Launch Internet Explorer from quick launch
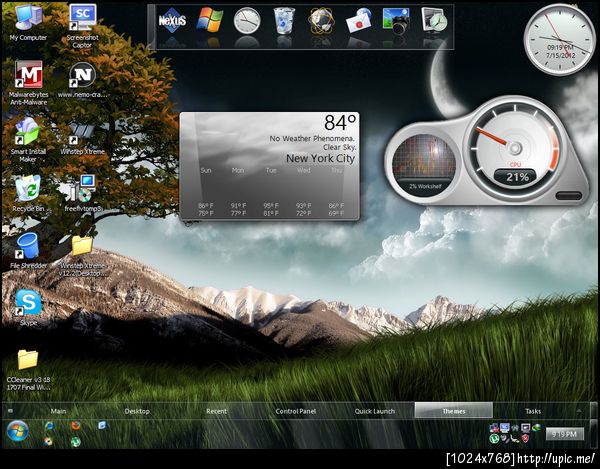 point(49,425)
